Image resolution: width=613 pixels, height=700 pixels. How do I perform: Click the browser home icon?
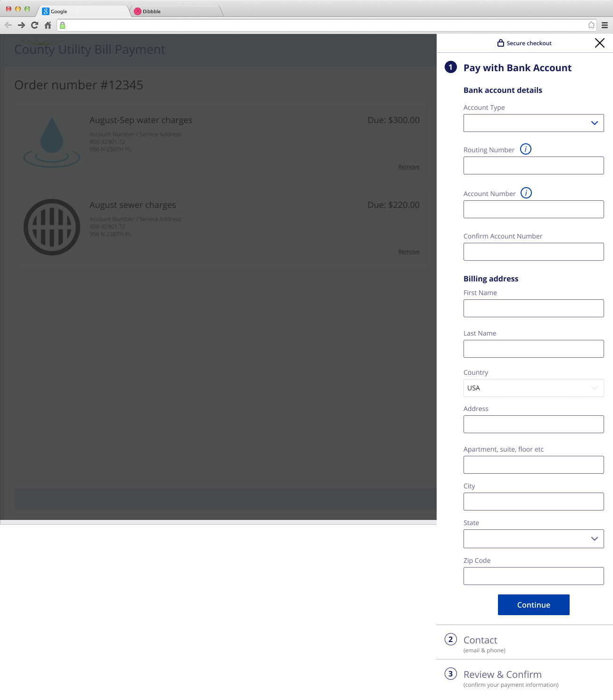[48, 25]
